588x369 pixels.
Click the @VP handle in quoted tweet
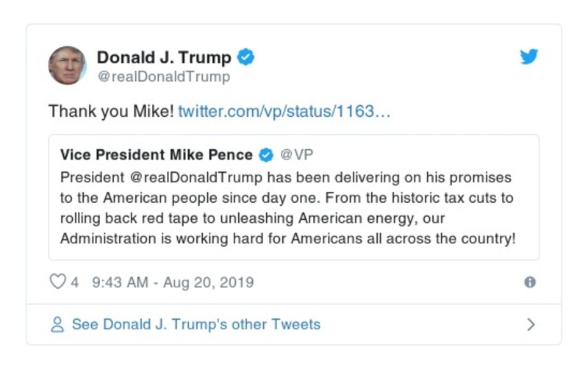pos(297,155)
